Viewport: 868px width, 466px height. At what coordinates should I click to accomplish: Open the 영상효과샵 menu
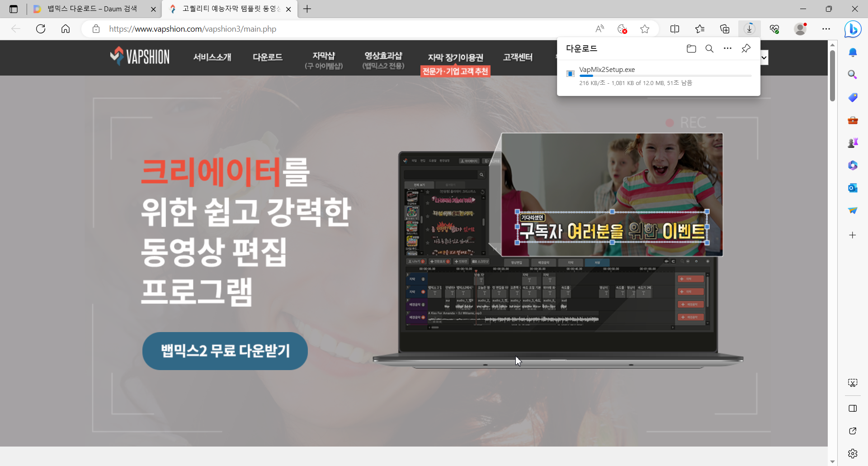tap(383, 60)
